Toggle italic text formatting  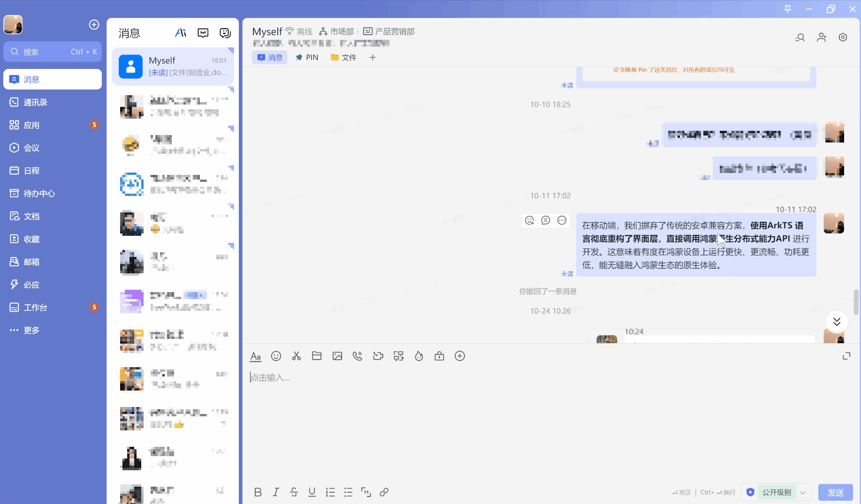tap(276, 492)
